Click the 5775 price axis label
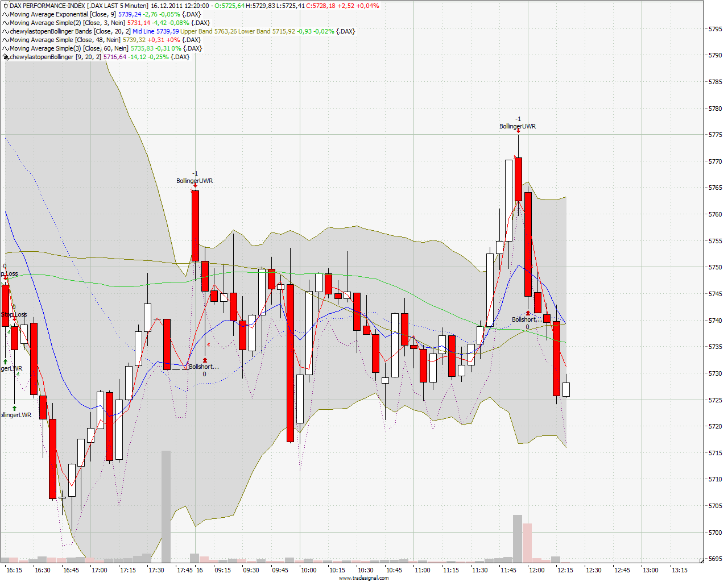This screenshot has width=728, height=582. click(x=714, y=135)
